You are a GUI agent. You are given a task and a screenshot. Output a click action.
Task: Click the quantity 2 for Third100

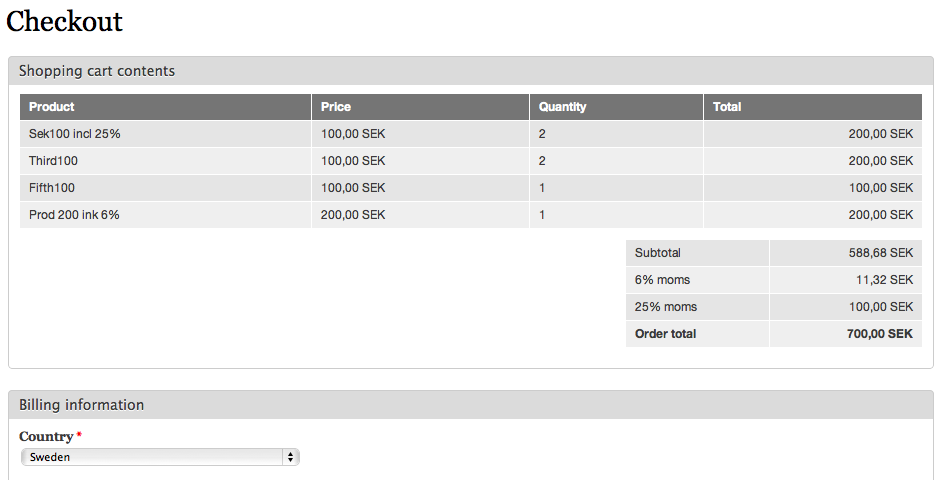[x=542, y=161]
